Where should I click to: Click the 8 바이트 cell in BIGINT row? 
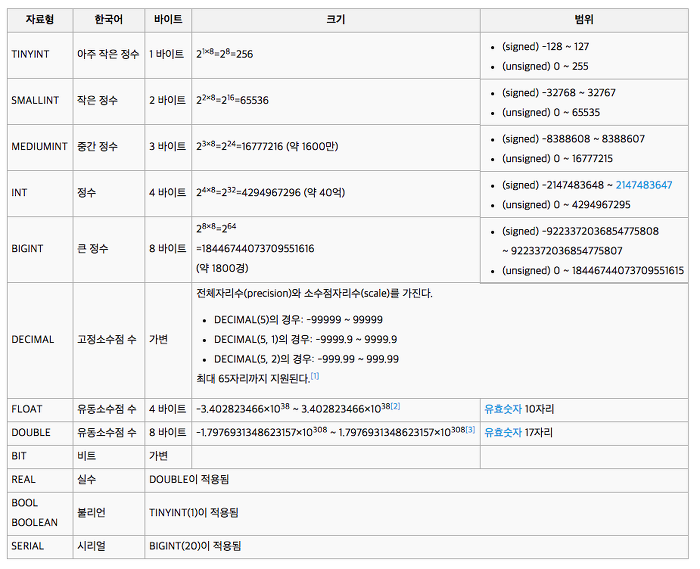[x=168, y=249]
